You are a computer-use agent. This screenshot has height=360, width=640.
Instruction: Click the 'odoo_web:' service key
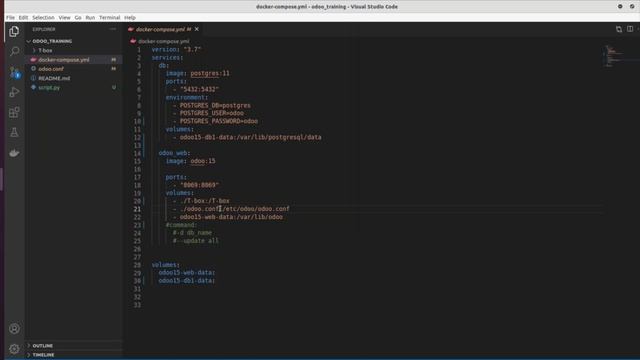tap(174, 153)
